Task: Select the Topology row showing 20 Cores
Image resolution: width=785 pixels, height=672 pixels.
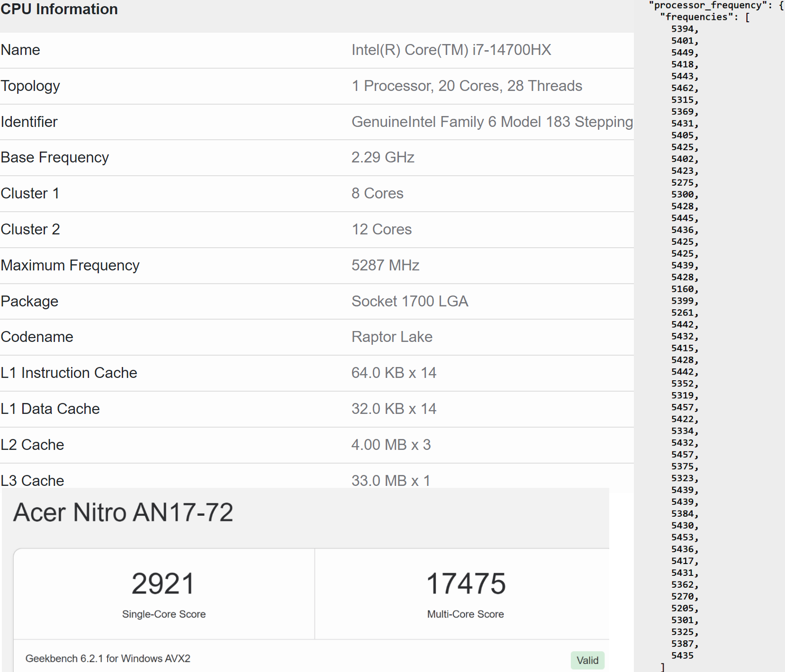Action: [466, 86]
